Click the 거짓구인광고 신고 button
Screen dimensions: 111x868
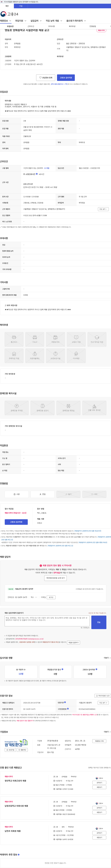pos(103,696)
